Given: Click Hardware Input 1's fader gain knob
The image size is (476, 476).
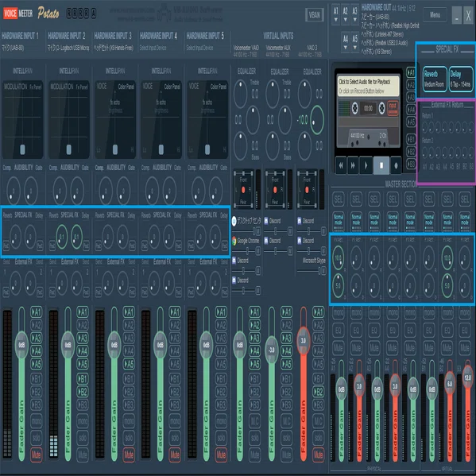Looking at the screenshot, I should (21, 345).
